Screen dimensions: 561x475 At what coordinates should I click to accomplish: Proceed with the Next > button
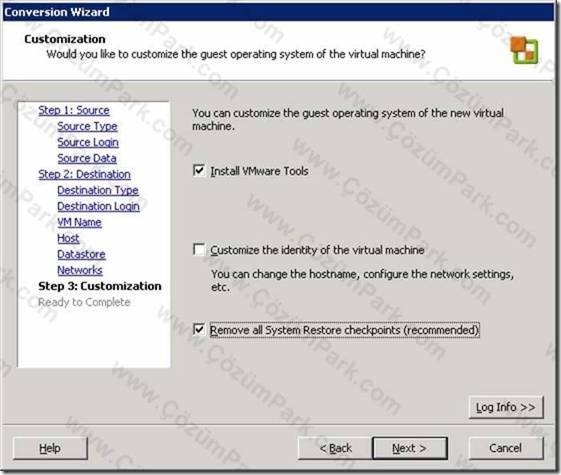[410, 448]
